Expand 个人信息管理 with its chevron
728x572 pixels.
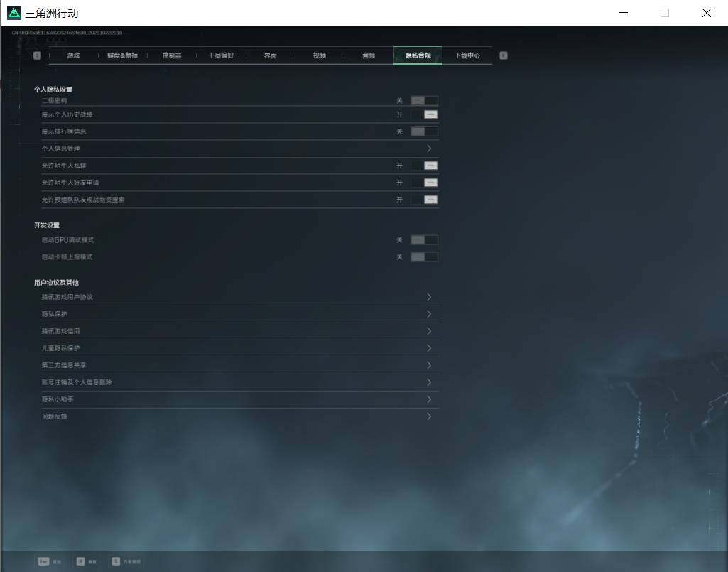coord(429,149)
